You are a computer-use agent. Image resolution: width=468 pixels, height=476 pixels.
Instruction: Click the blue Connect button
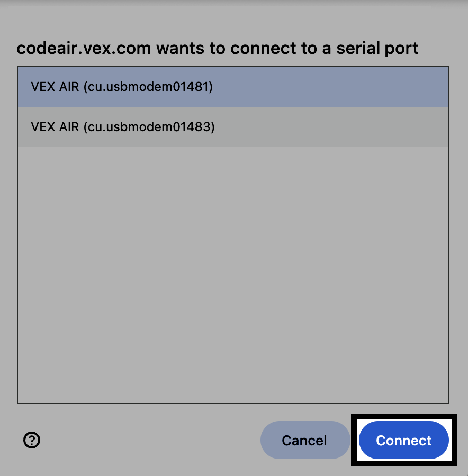403,440
